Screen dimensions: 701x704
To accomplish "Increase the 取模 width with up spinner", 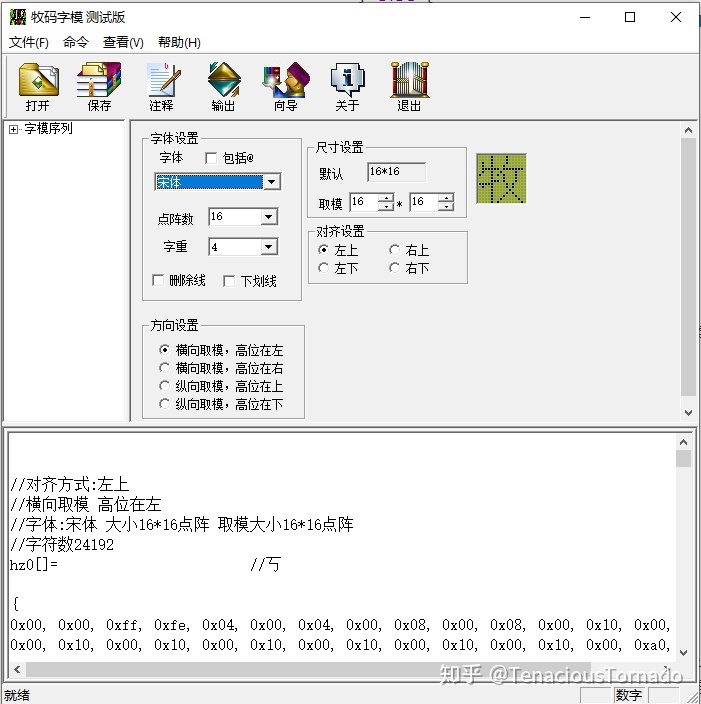I will tap(386, 198).
